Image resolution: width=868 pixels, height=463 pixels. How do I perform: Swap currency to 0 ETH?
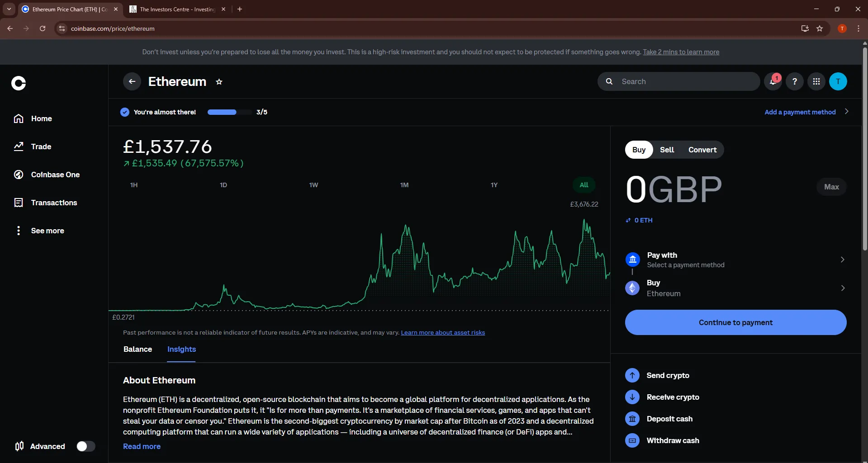[639, 220]
